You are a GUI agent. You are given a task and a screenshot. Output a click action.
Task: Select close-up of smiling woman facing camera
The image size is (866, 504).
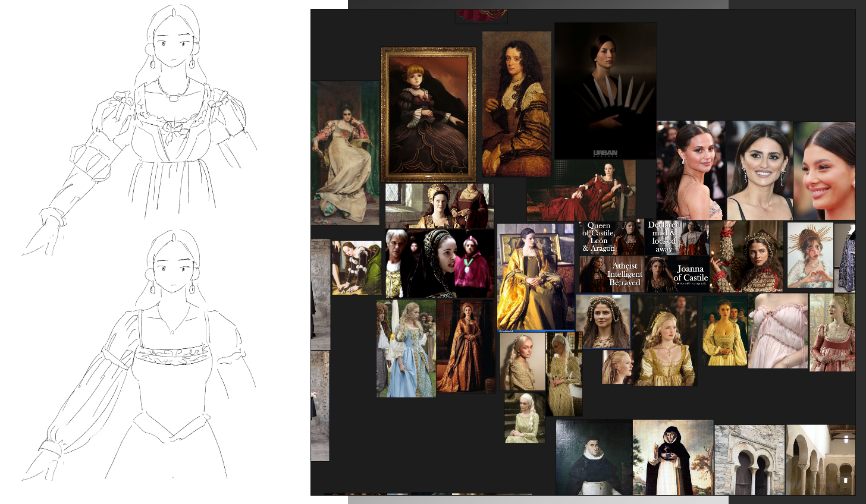pos(760,171)
